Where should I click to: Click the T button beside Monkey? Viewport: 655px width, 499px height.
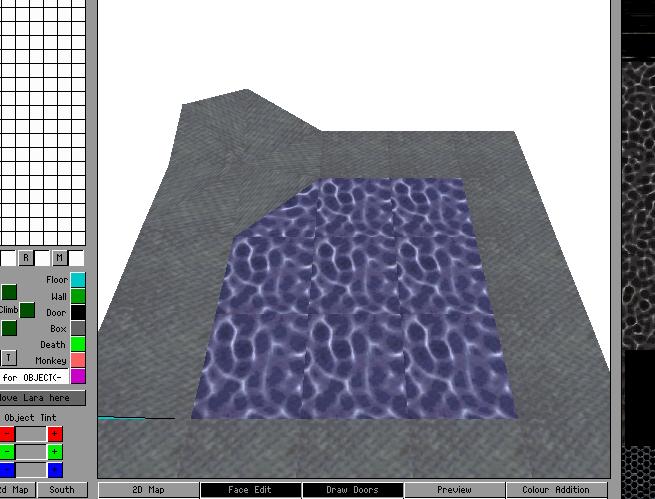[x=9, y=358]
